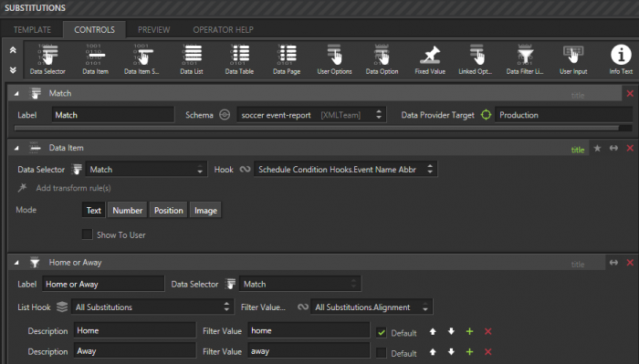Add a User Options control
Image resolution: width=639 pixels, height=364 pixels.
[x=335, y=59]
